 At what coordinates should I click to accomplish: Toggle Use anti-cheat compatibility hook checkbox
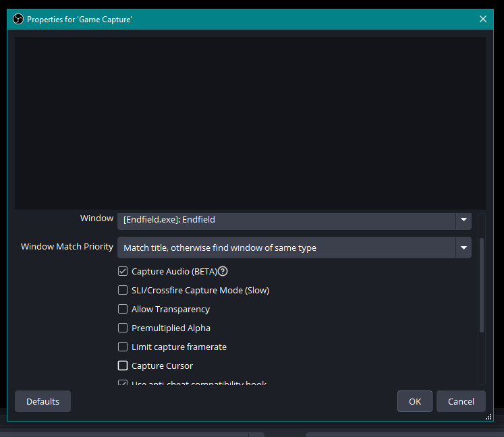123,382
